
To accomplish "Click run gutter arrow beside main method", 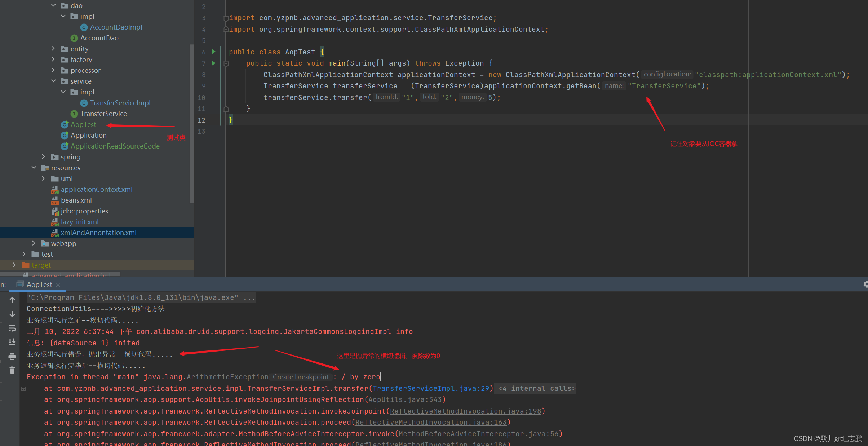I will 213,63.
